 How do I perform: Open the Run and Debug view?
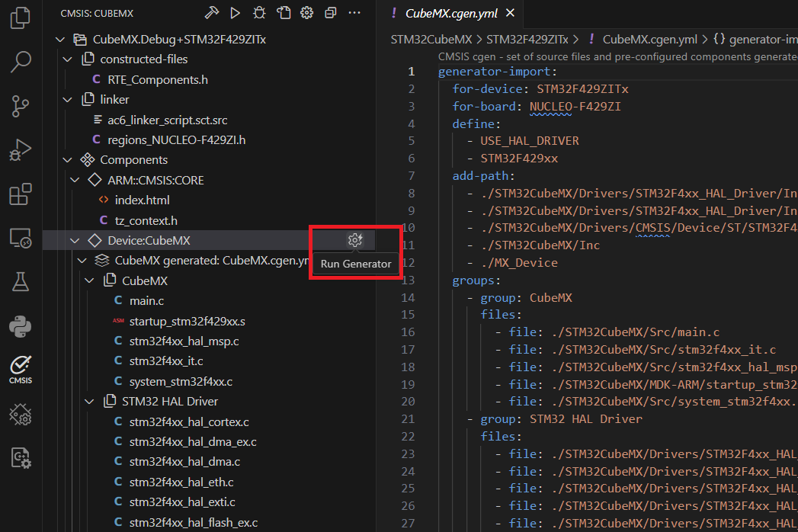21,149
